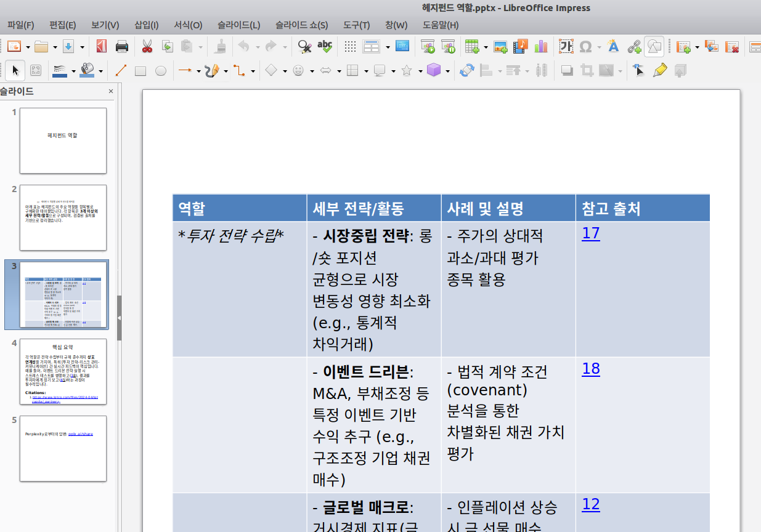Screen dimensions: 761x532
Task: Open the Open-file recent documents dropdown
Action: [x=55, y=47]
